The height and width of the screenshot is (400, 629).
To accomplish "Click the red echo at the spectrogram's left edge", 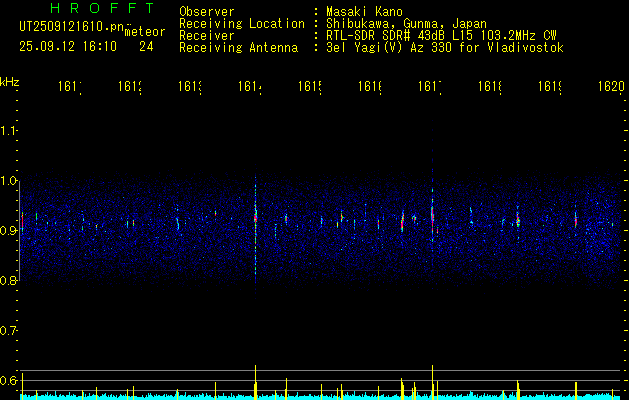I will (22, 221).
